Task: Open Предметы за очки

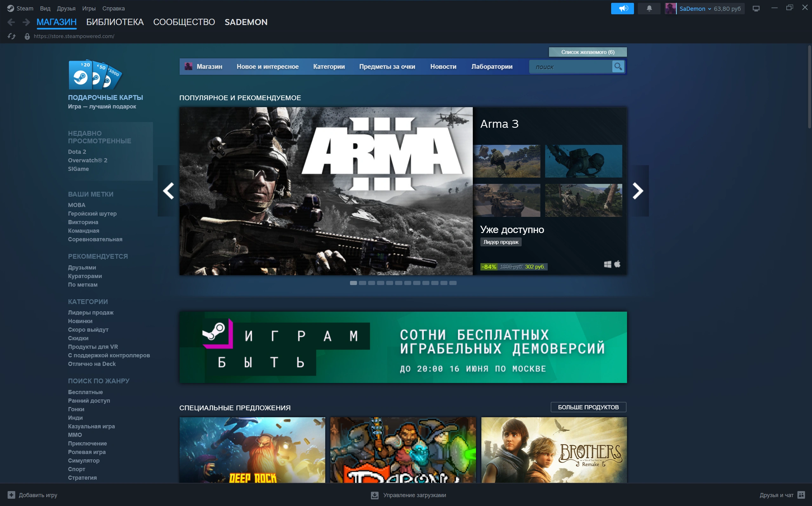Action: [387, 67]
